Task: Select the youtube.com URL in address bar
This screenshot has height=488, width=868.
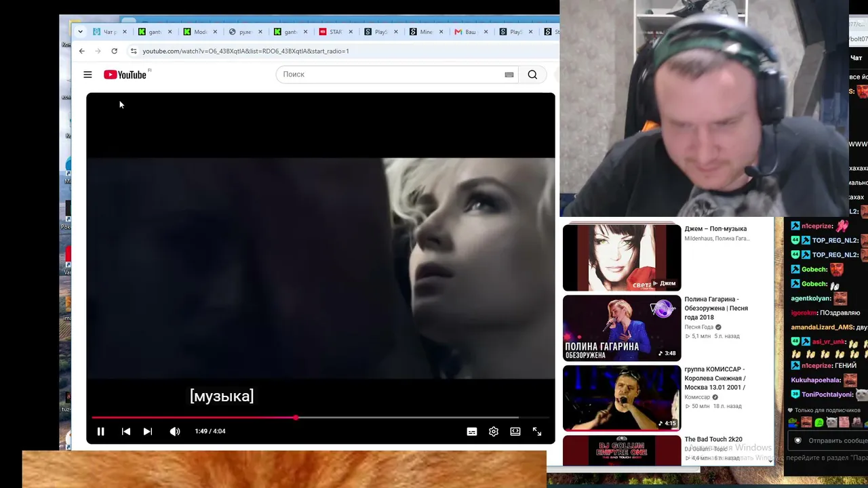Action: [x=245, y=51]
